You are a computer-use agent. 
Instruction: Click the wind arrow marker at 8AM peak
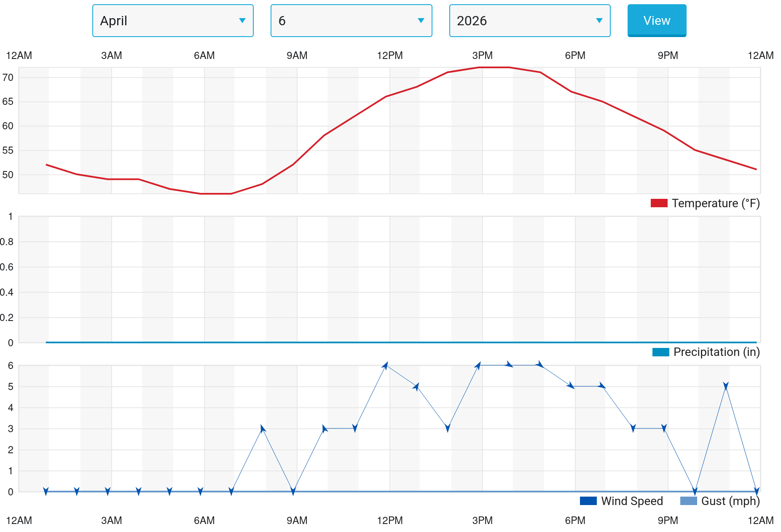pos(263,429)
